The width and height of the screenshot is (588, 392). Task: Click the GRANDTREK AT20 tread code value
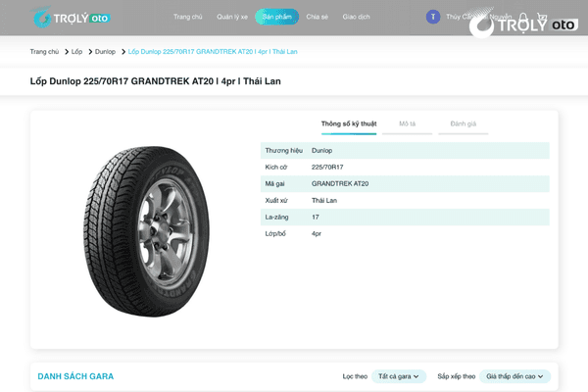tap(340, 184)
